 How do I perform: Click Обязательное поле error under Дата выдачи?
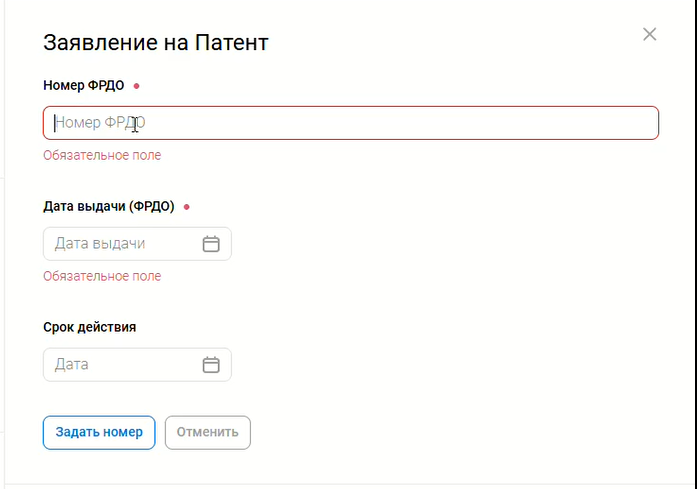coord(102,277)
